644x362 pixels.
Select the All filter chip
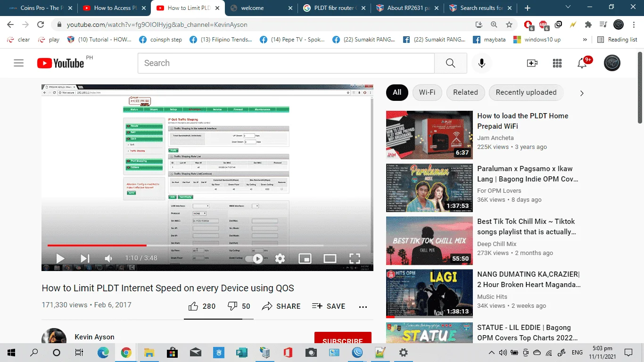coord(397,92)
